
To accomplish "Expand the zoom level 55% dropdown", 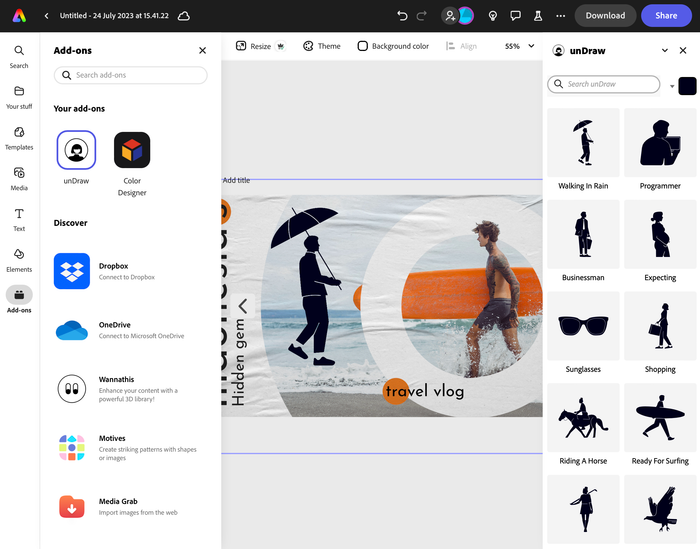I will tap(518, 46).
